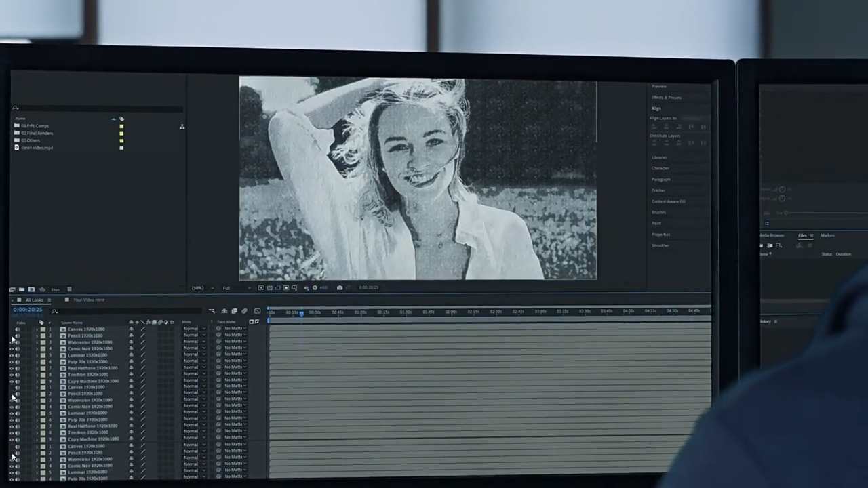Switch to the Your Video Here tab
The image size is (868, 488).
(x=89, y=300)
